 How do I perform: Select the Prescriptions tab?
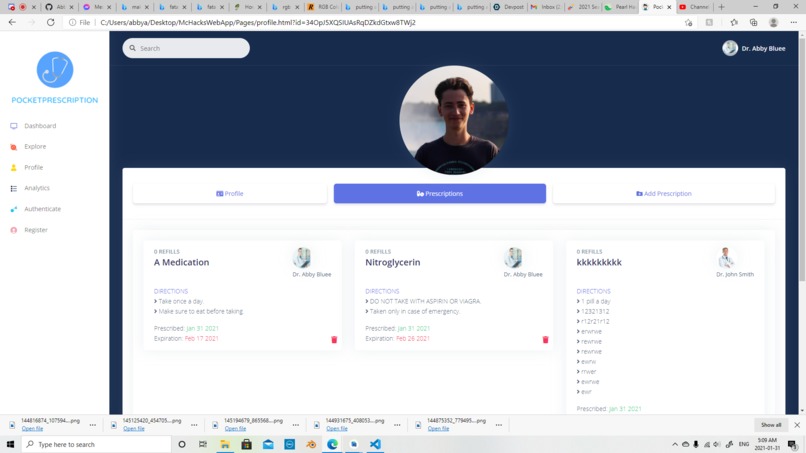(439, 193)
